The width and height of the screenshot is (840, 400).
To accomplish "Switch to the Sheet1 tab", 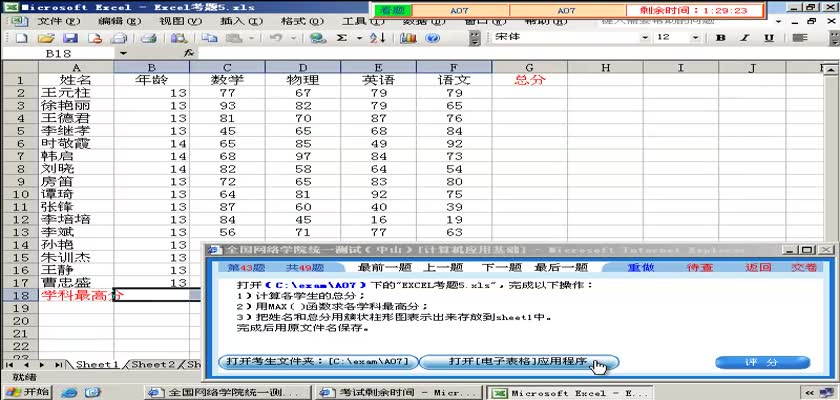I will click(x=97, y=364).
